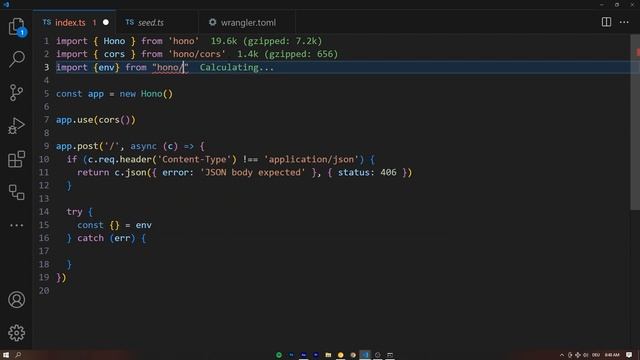The image size is (640, 360).
Task: Show hidden system tray icons chevron
Action: coord(562,355)
